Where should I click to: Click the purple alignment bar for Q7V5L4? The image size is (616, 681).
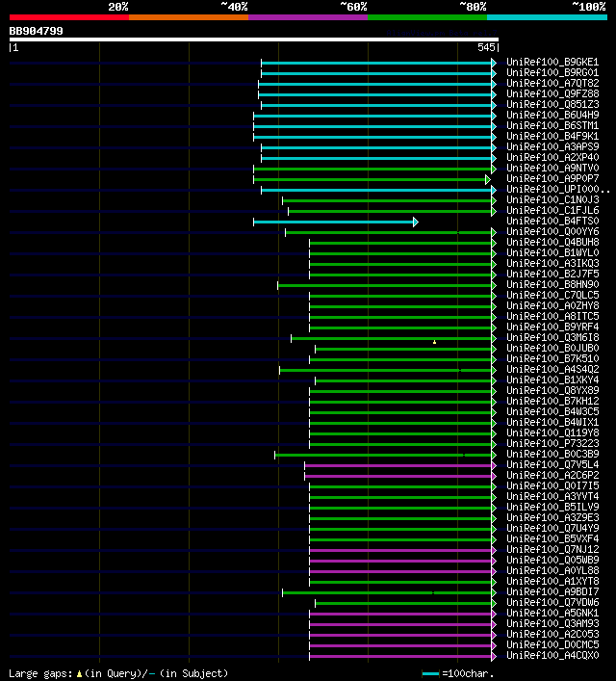pyautogui.click(x=398, y=465)
